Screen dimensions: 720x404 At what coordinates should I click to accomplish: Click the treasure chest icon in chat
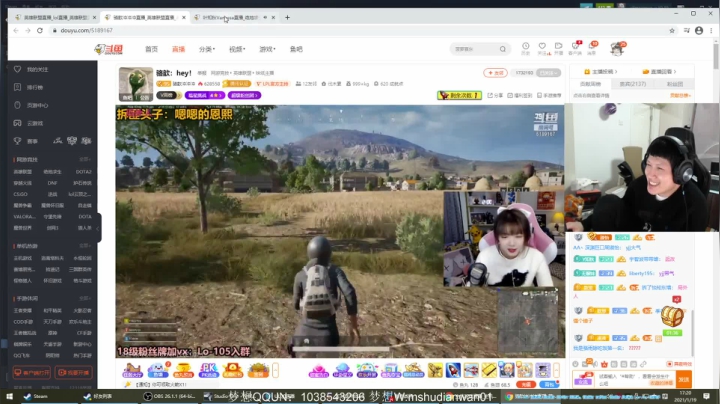pos(672,317)
